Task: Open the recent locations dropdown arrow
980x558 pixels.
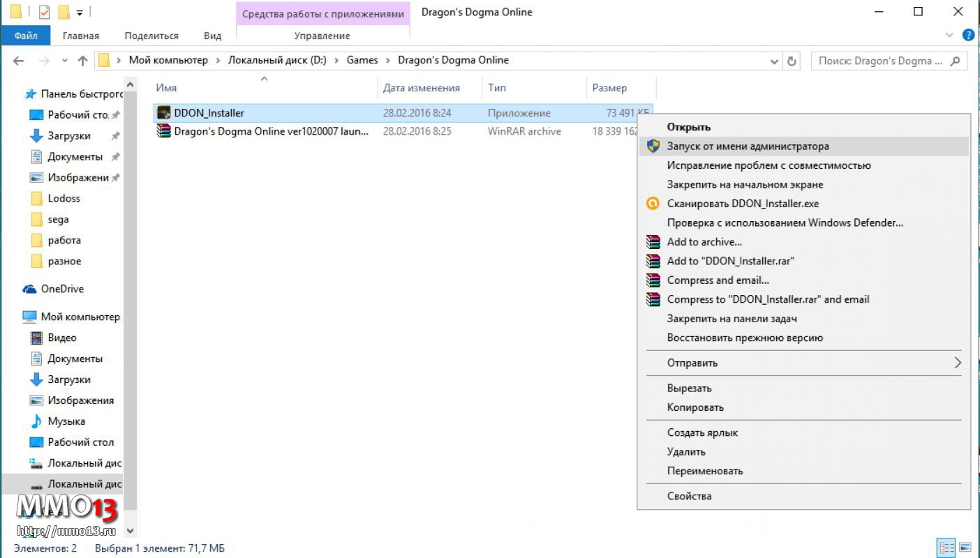Action: point(65,61)
